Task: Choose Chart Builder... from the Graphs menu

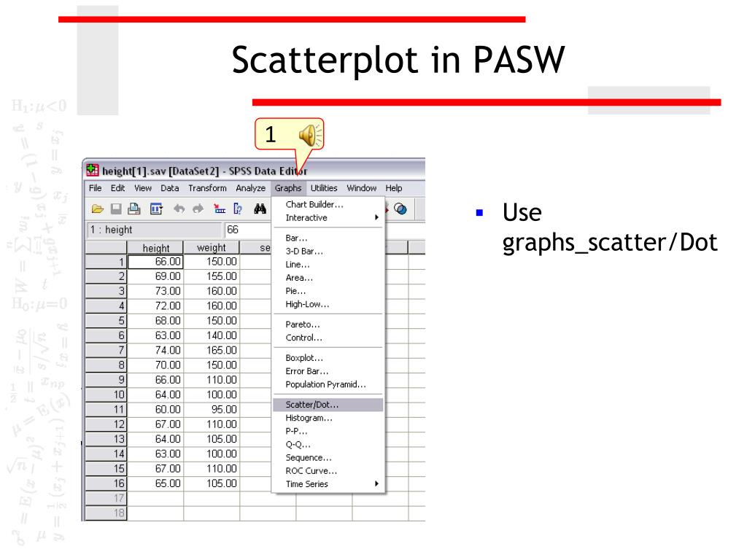Action: (328, 204)
